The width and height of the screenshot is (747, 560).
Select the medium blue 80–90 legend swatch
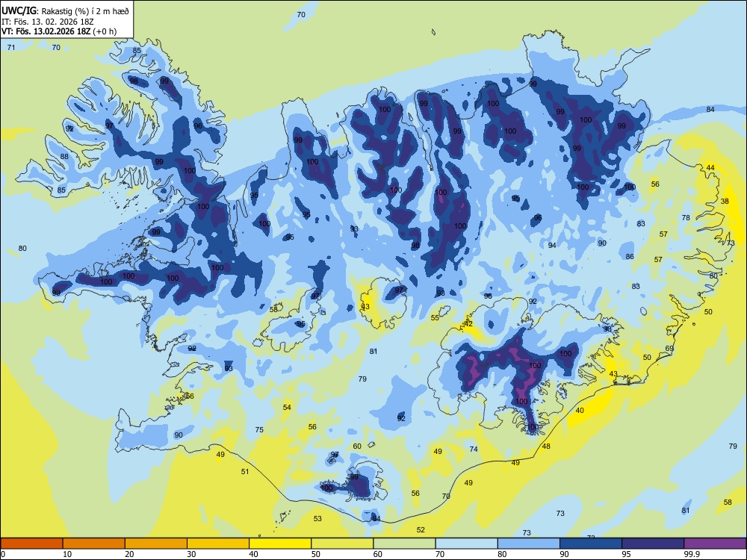(x=529, y=544)
